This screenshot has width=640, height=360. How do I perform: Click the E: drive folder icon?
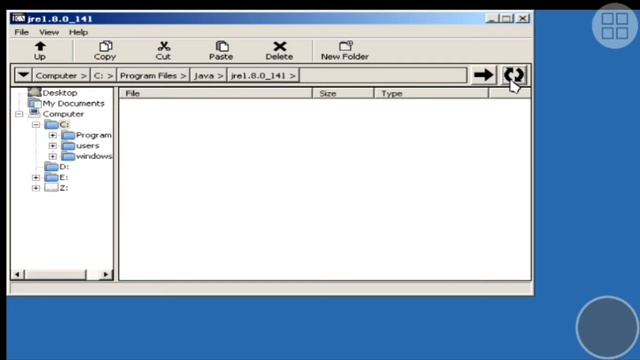pos(51,177)
